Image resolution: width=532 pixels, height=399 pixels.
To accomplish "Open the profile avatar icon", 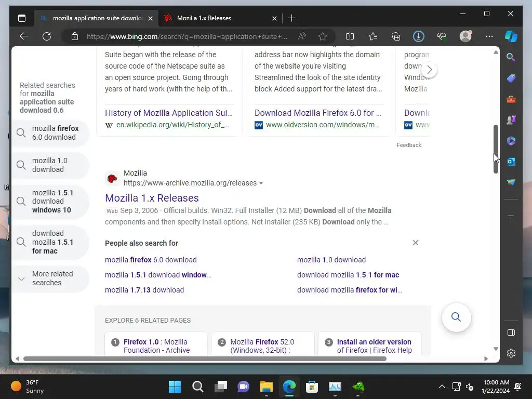I will (x=465, y=36).
